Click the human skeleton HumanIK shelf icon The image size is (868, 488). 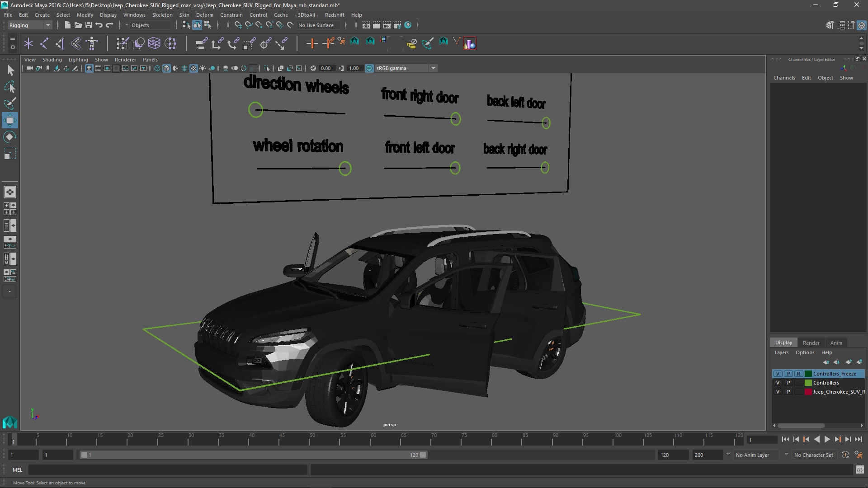point(92,43)
